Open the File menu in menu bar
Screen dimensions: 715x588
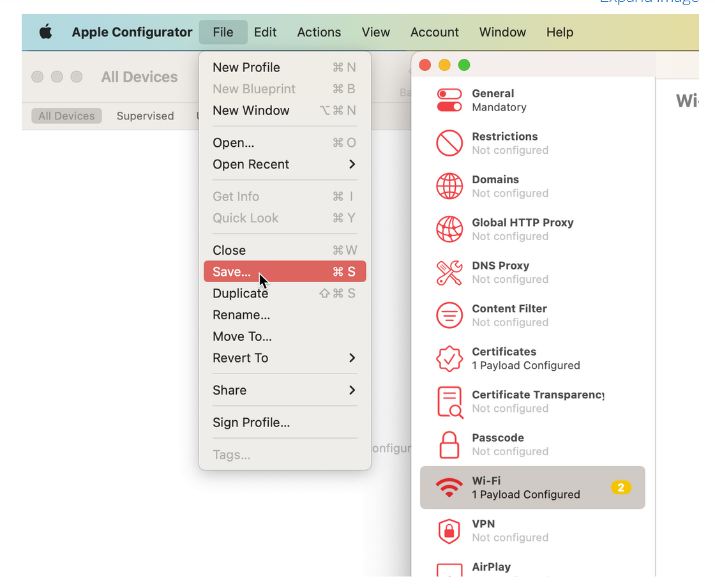click(x=223, y=32)
